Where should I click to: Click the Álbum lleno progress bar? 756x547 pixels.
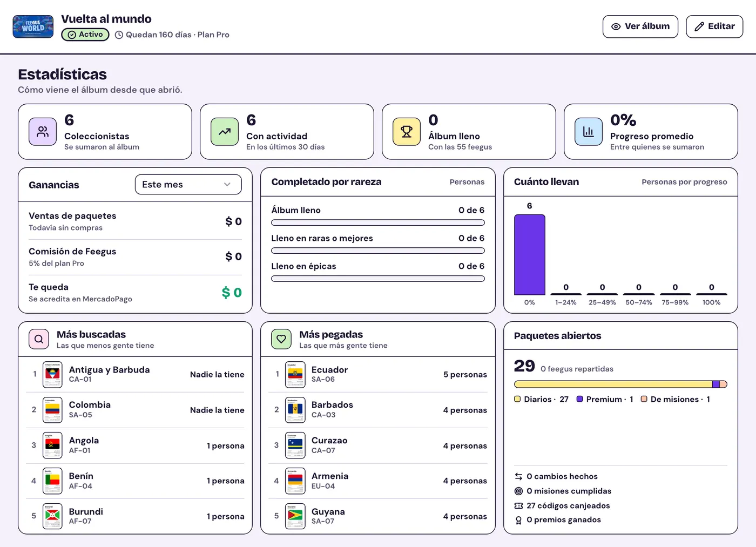378,222
